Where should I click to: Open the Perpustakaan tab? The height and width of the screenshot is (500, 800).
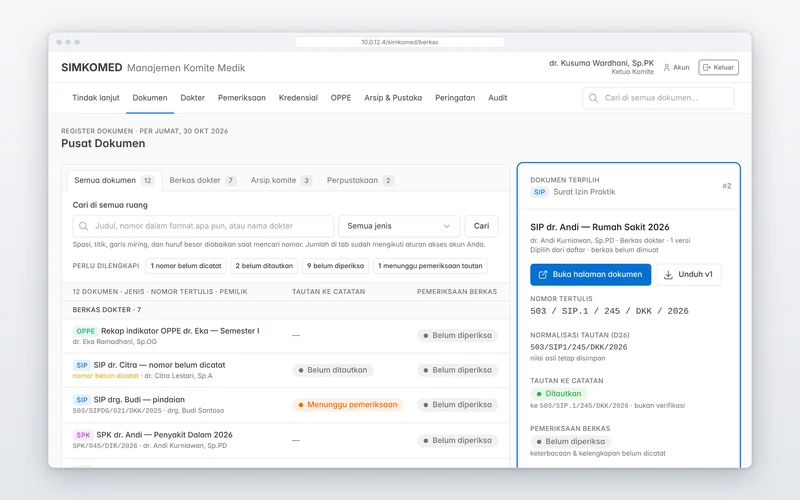click(x=360, y=181)
